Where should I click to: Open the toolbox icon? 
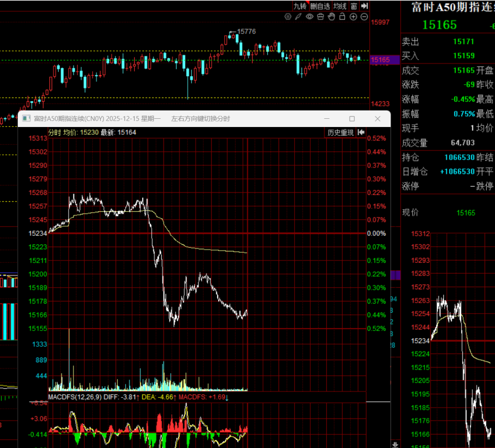pyautogui.click(x=320, y=17)
